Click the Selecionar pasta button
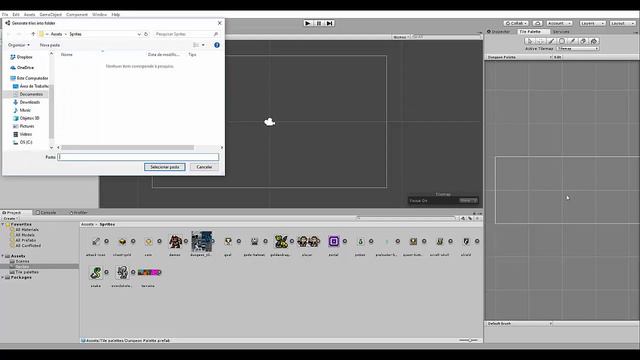 click(164, 167)
